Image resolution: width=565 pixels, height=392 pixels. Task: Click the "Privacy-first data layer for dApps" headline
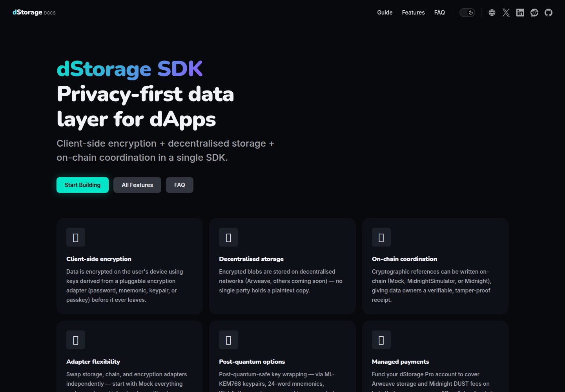[145, 107]
